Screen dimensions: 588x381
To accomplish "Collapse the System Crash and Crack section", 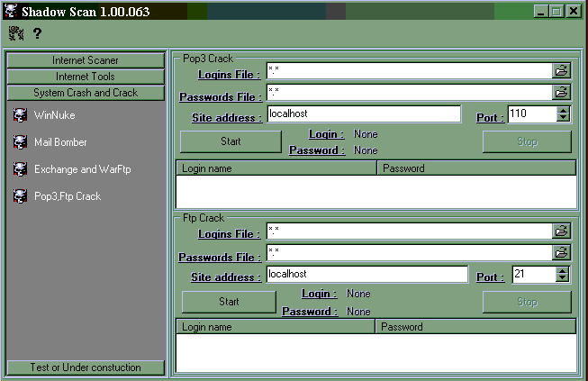I will (x=86, y=93).
